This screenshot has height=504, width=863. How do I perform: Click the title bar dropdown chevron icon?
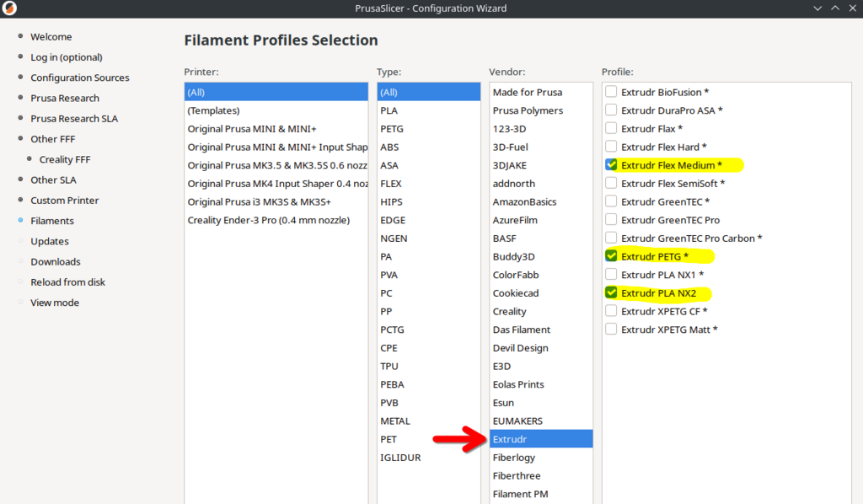(817, 8)
